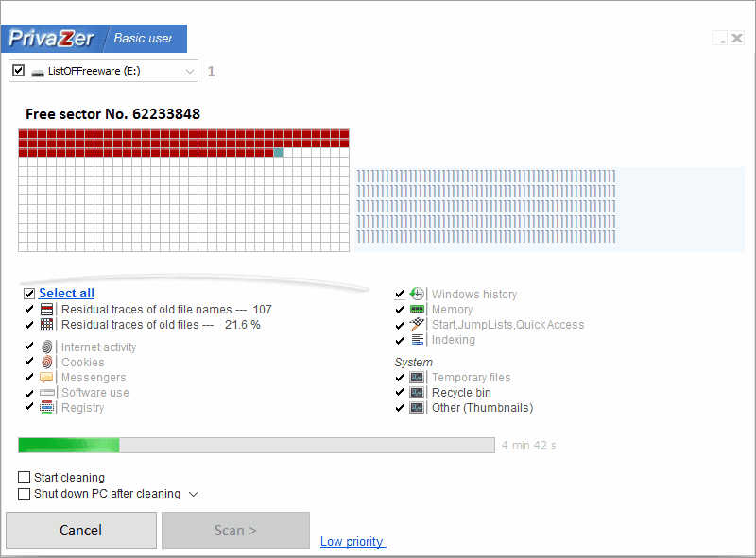Uncheck Residual traces of old files
Image resolution: width=756 pixels, height=558 pixels.
tap(29, 324)
